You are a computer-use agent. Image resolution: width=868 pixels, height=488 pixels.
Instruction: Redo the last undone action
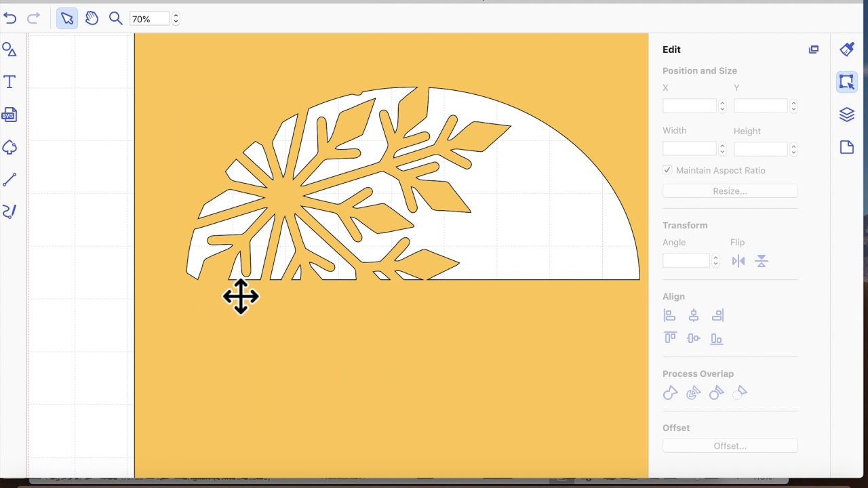(x=33, y=18)
